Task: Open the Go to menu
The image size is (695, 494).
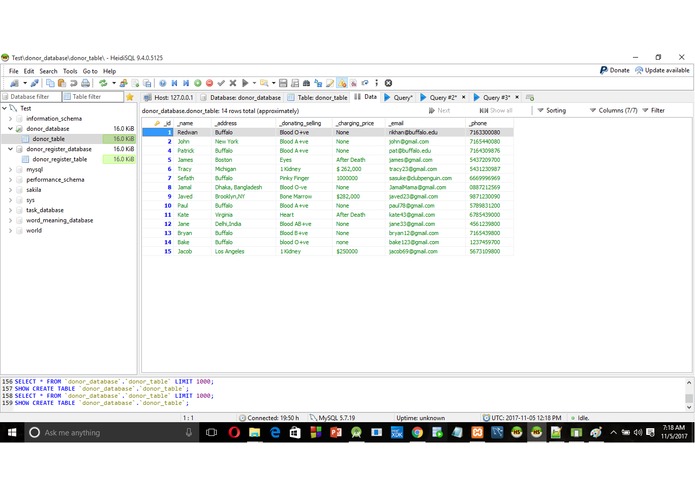Action: [90, 71]
